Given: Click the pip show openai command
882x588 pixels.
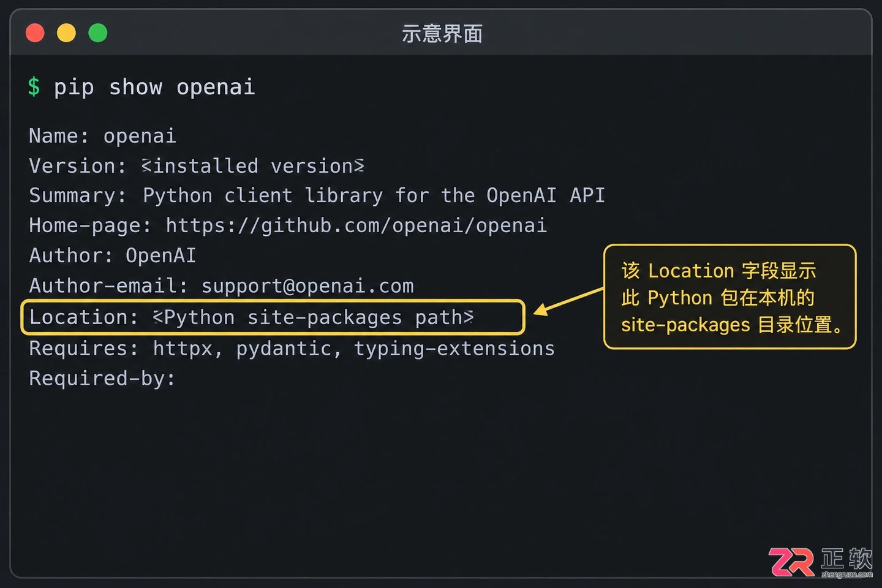Looking at the screenshot, I should [154, 88].
